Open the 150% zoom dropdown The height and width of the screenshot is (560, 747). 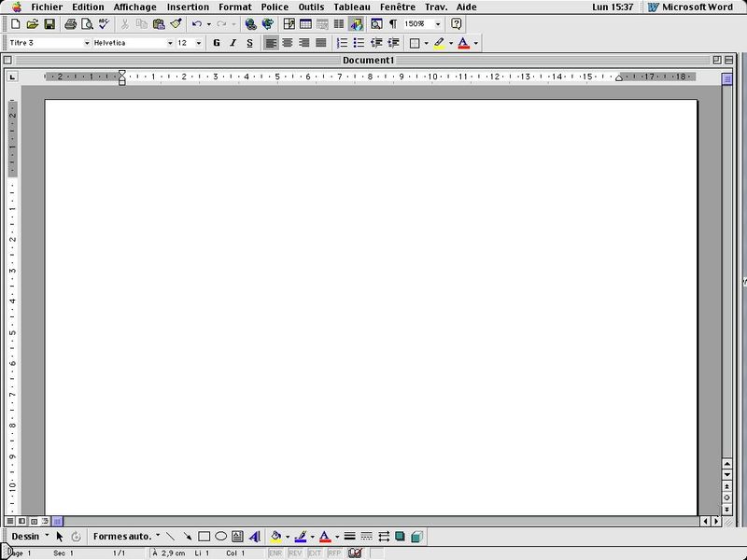point(438,24)
